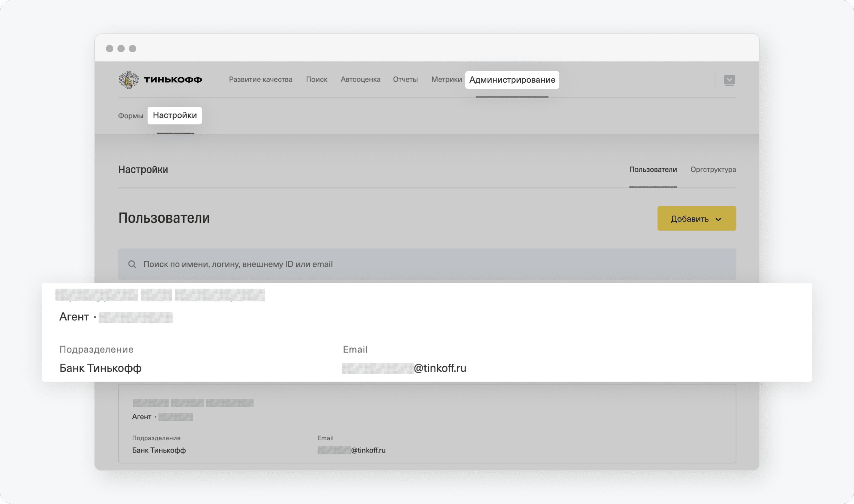Click the magnifier icon in the search field
The height and width of the screenshot is (504, 854).
pos(132,264)
